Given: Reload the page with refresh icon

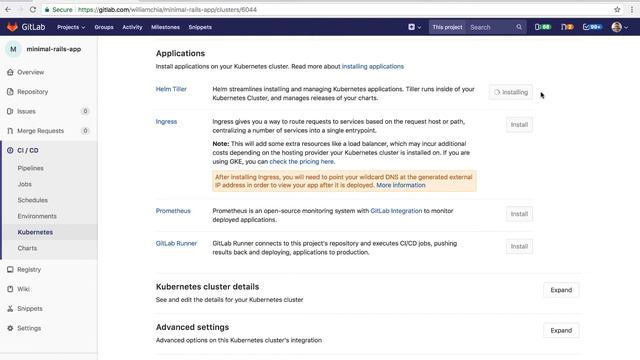Looking at the screenshot, I should point(33,9).
